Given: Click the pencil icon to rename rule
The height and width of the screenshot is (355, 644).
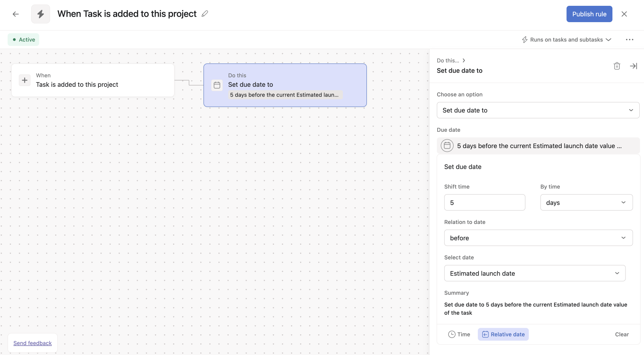Looking at the screenshot, I should [x=205, y=14].
